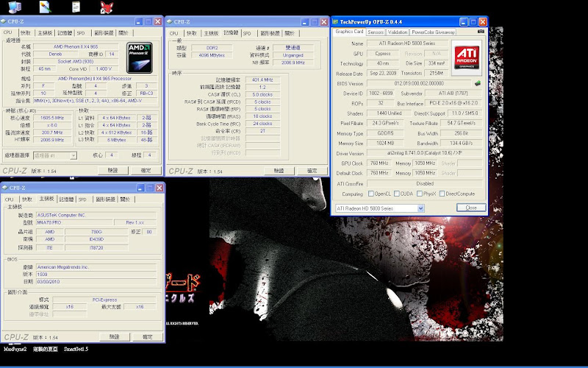Click the Sep 23, 2009 release date
The width and height of the screenshot is (588, 368).
tap(383, 73)
